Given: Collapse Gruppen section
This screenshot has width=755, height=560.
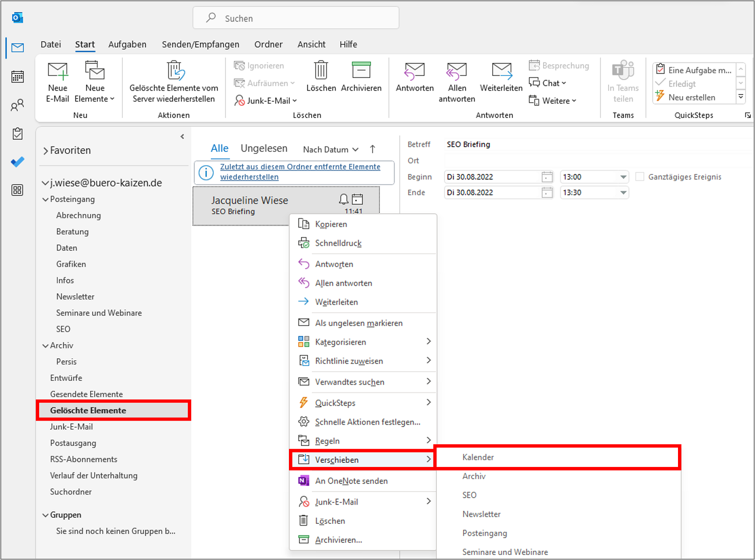Looking at the screenshot, I should click(45, 515).
